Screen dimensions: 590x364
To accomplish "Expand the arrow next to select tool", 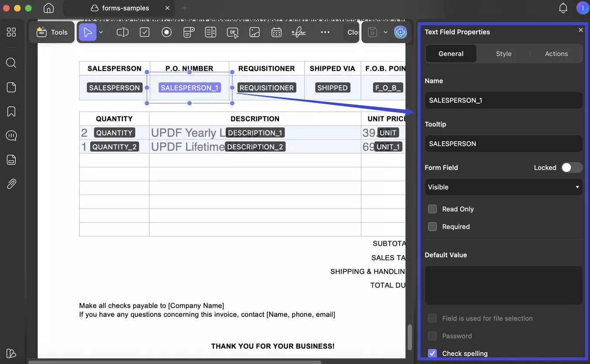I will point(101,32).
